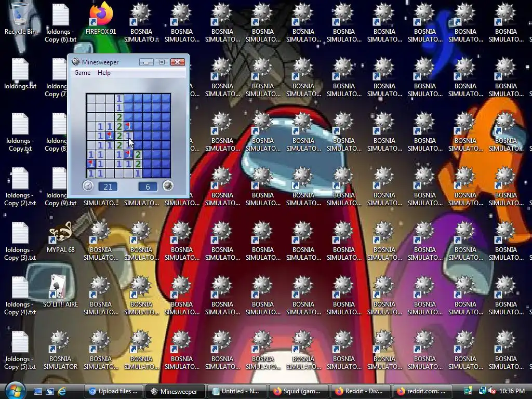Click the remaining mines counter showing 6
Screen dimensions: 532x399
(x=148, y=187)
